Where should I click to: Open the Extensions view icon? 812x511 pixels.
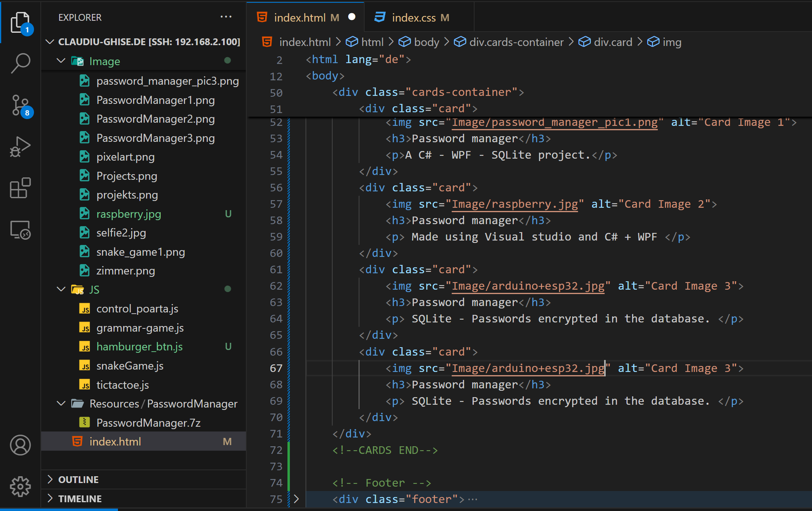coord(20,188)
